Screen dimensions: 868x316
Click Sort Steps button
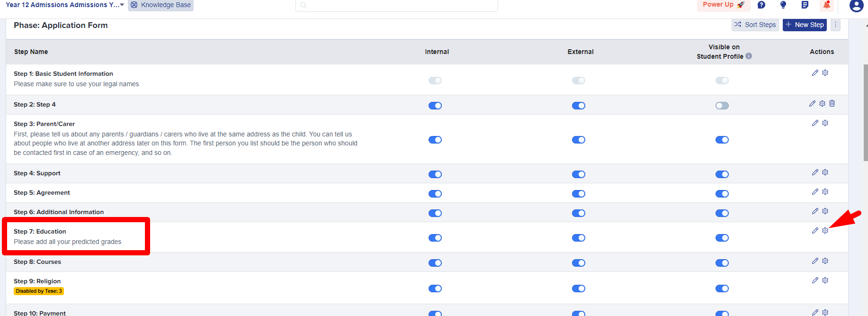pyautogui.click(x=755, y=25)
